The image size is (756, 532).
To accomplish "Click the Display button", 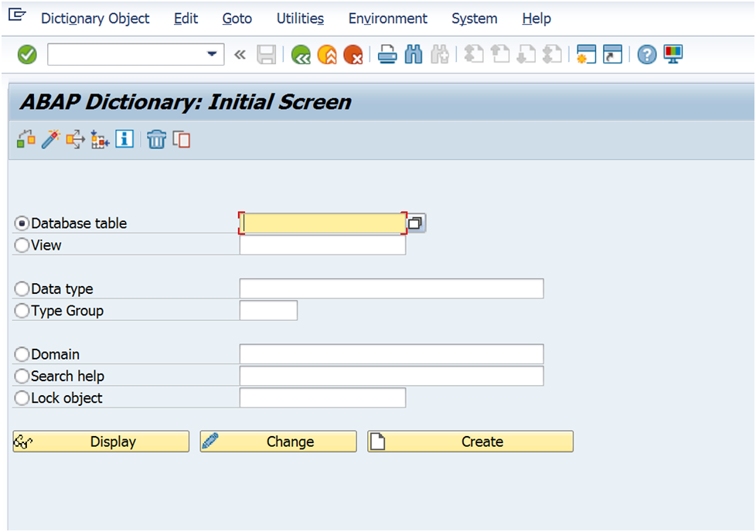I will pyautogui.click(x=101, y=442).
